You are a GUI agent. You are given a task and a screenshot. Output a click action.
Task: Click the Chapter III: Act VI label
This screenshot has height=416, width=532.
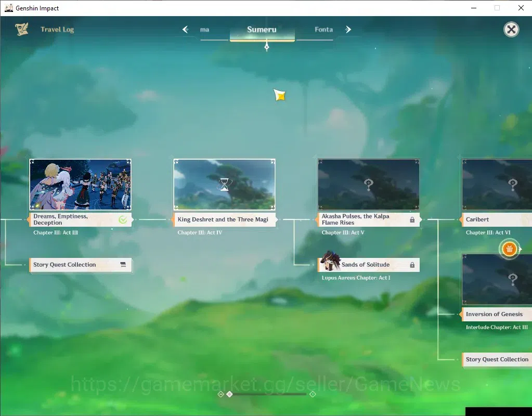[x=488, y=232]
